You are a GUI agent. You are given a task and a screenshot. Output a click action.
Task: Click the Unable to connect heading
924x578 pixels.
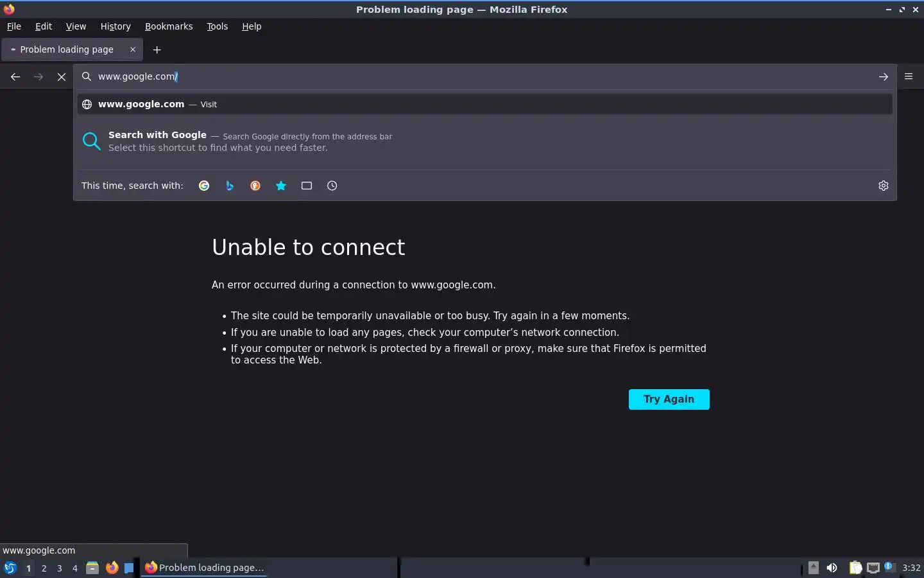pos(309,247)
